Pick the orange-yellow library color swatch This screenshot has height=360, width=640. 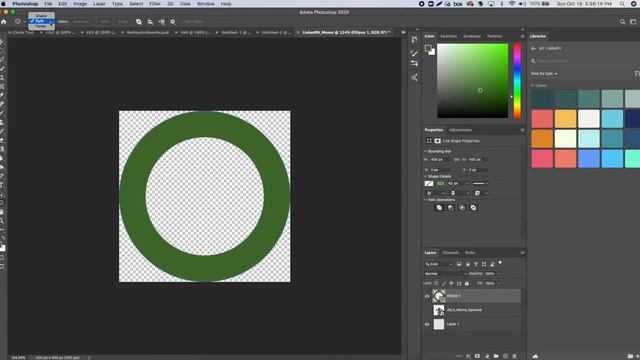pos(565,119)
